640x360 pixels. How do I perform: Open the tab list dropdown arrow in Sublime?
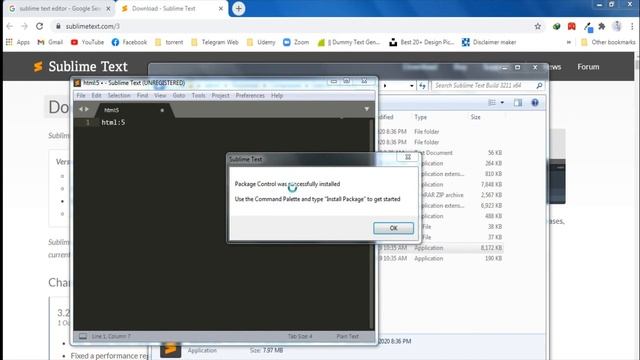pyautogui.click(x=367, y=109)
